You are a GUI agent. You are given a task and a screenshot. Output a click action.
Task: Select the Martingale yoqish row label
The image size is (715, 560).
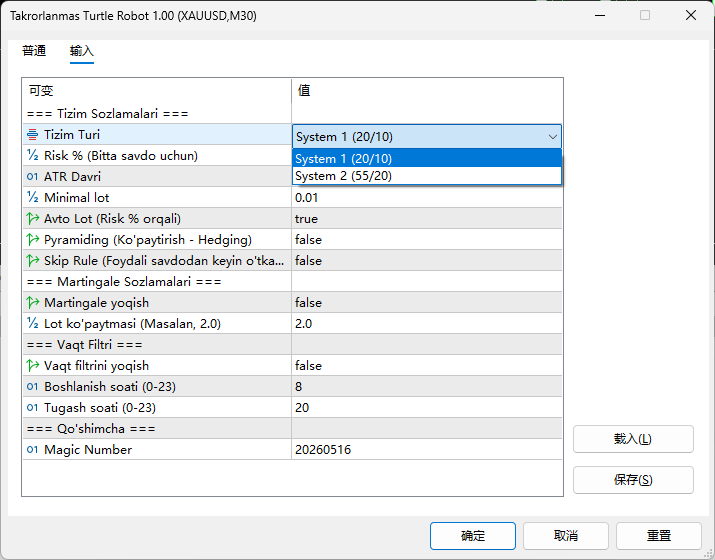96,302
